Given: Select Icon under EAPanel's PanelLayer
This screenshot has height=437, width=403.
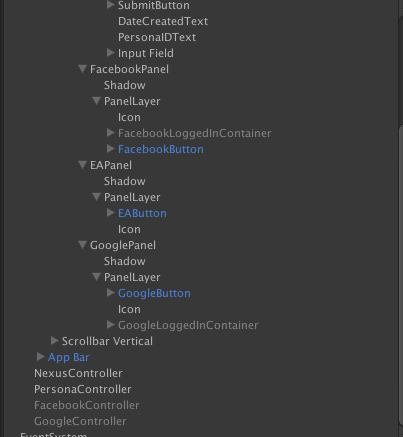Looking at the screenshot, I should pos(129,229).
